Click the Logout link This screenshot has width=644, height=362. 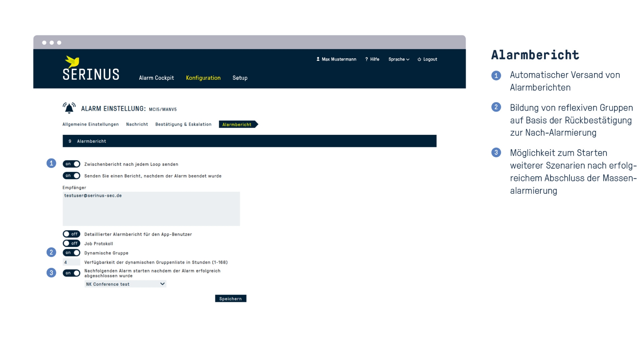tap(430, 59)
